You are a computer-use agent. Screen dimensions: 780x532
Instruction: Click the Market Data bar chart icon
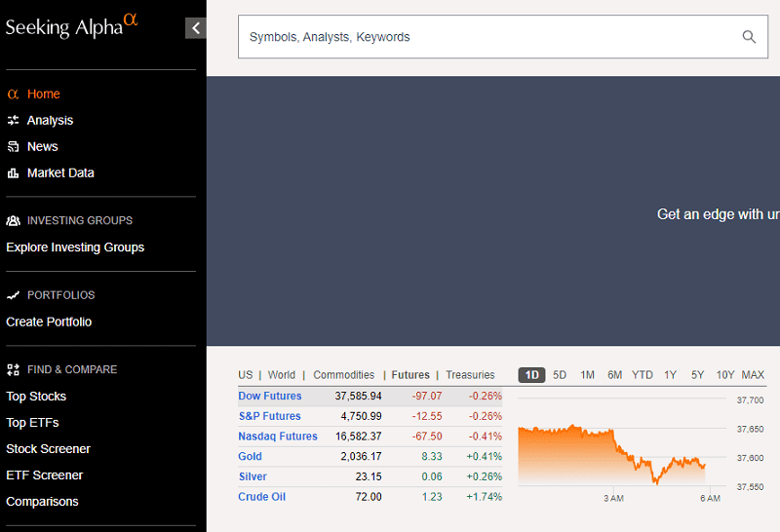(14, 173)
